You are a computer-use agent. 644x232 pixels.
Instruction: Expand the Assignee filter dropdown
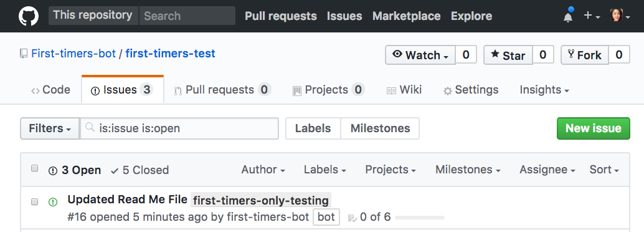coord(547,170)
